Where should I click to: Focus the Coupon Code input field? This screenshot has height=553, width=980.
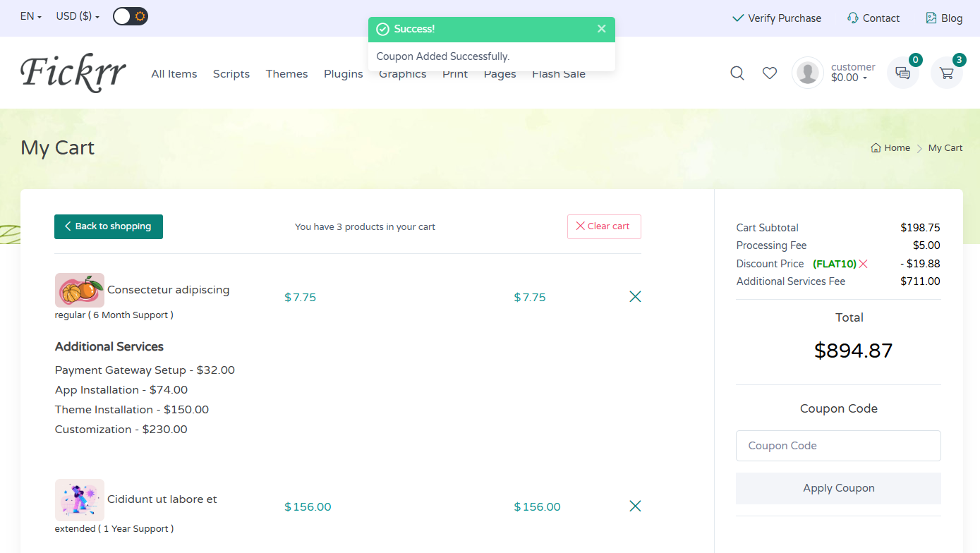pyautogui.click(x=838, y=446)
